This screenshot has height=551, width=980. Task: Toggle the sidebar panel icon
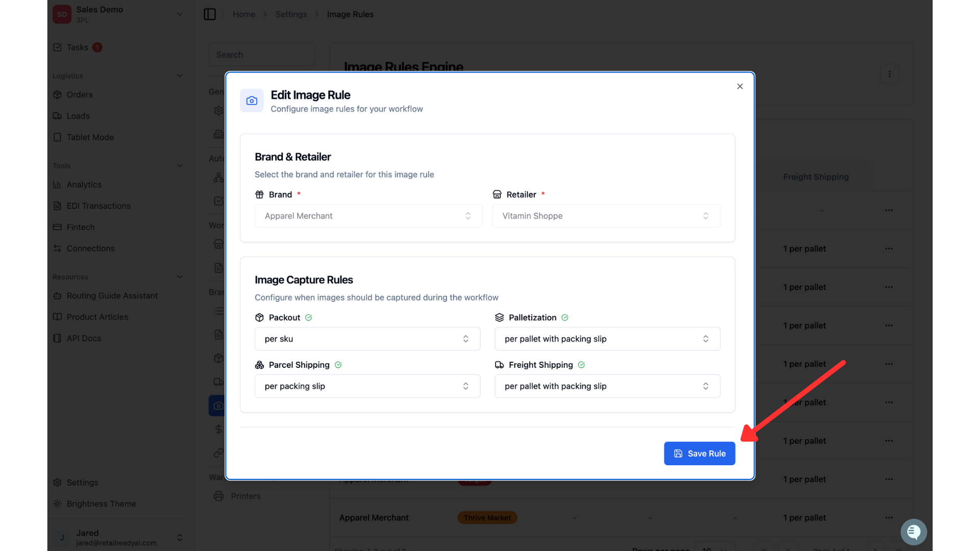click(210, 14)
